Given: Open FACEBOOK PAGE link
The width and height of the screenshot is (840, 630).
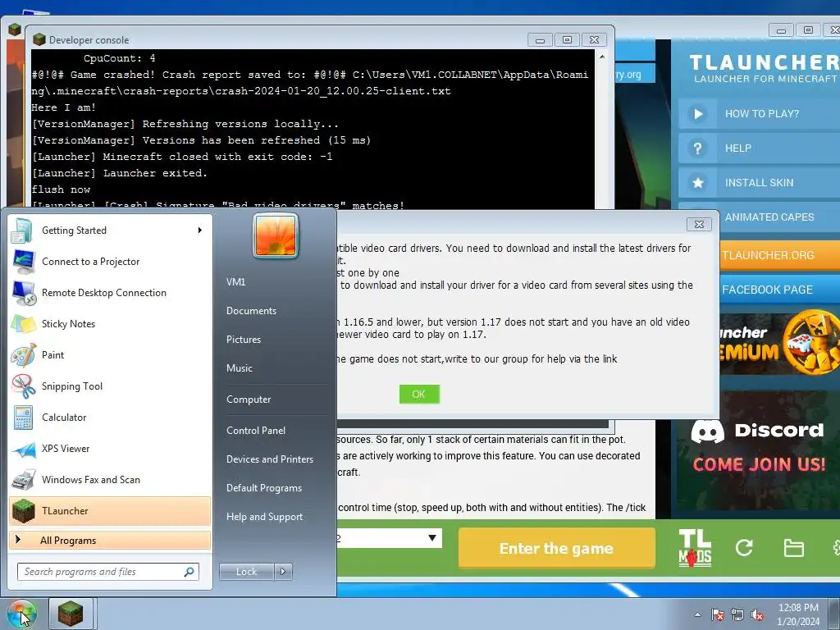Looking at the screenshot, I should click(x=767, y=290).
